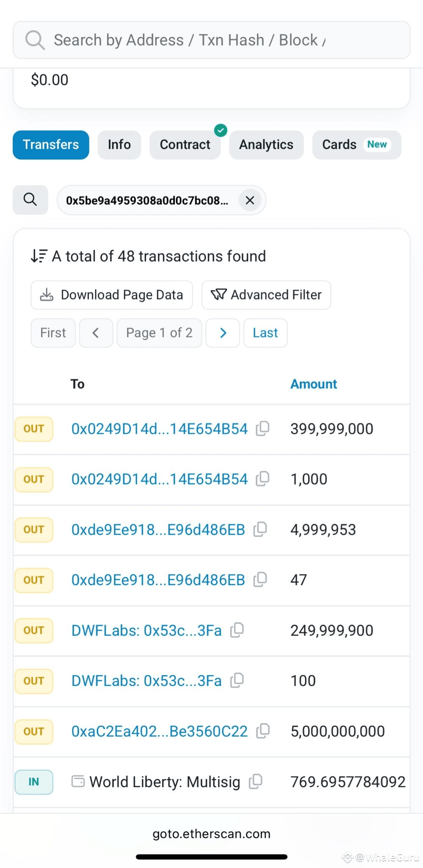Open address 0xde9Ee918 in 4,999,953 row
The image size is (423, 868).
pyautogui.click(x=158, y=530)
